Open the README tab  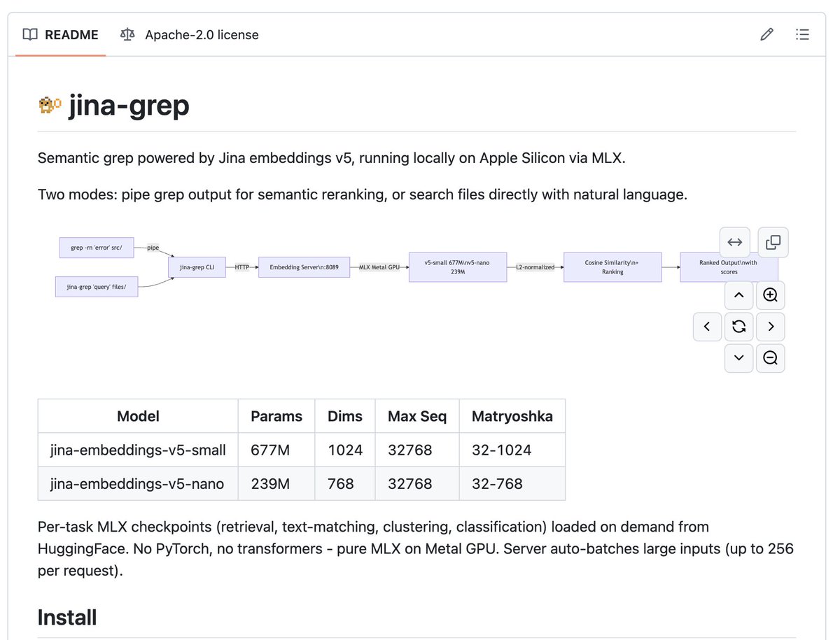click(x=60, y=34)
